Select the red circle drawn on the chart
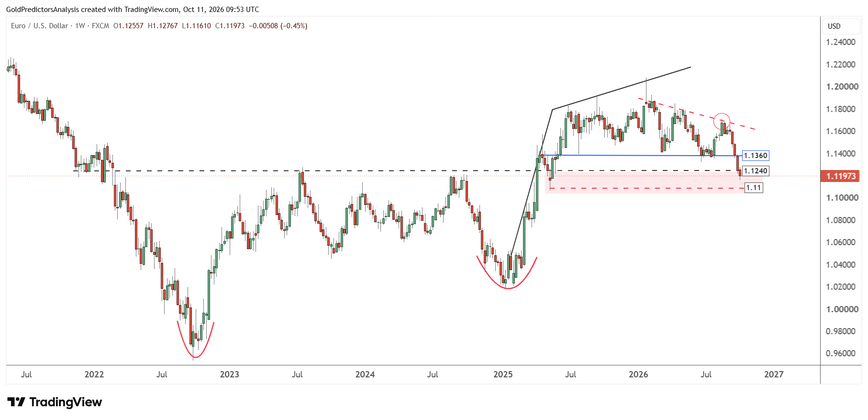The width and height of the screenshot is (868, 420). point(722,121)
